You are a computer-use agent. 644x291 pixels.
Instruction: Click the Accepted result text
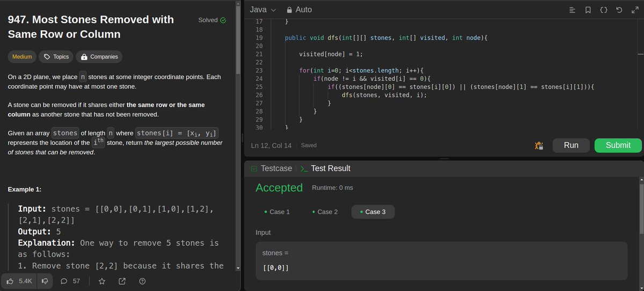[279, 188]
